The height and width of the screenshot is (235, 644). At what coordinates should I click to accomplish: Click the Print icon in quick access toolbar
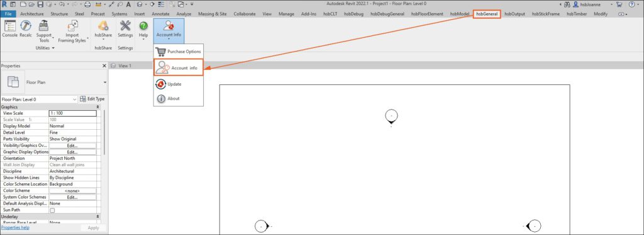click(x=87, y=4)
